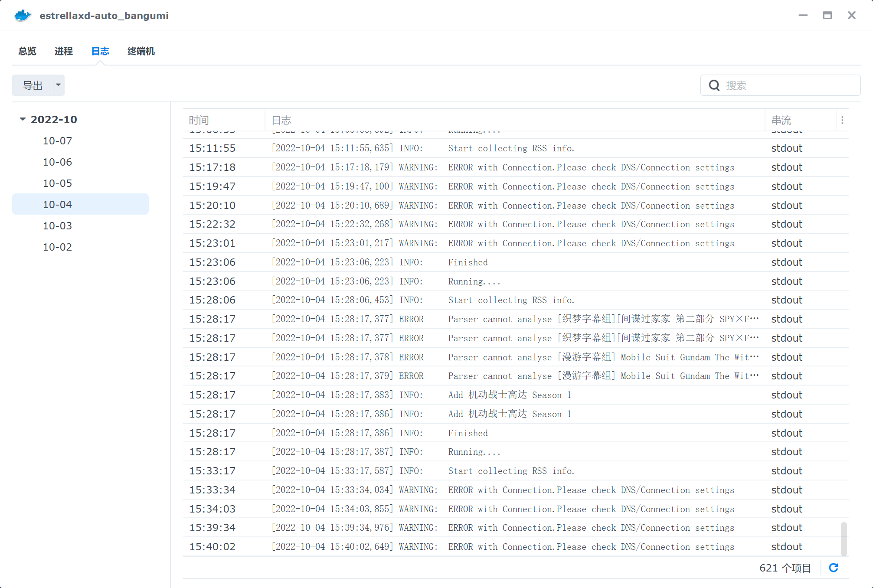Screen dimensions: 873x588
Task: Click the 串流 column header
Action: coord(781,120)
